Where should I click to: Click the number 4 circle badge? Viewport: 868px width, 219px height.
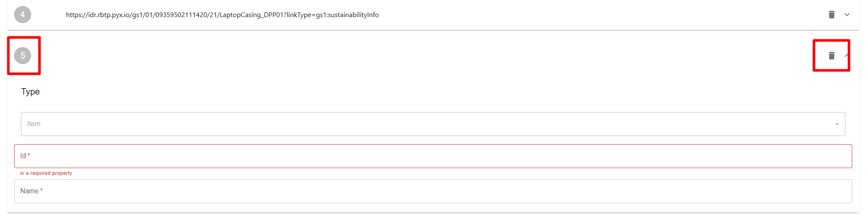point(23,15)
